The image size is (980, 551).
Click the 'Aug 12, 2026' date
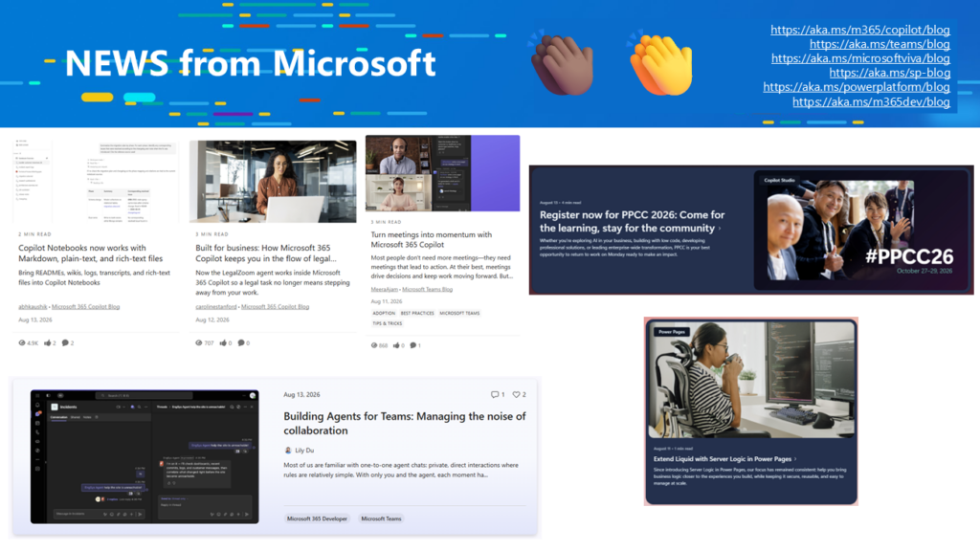click(212, 320)
